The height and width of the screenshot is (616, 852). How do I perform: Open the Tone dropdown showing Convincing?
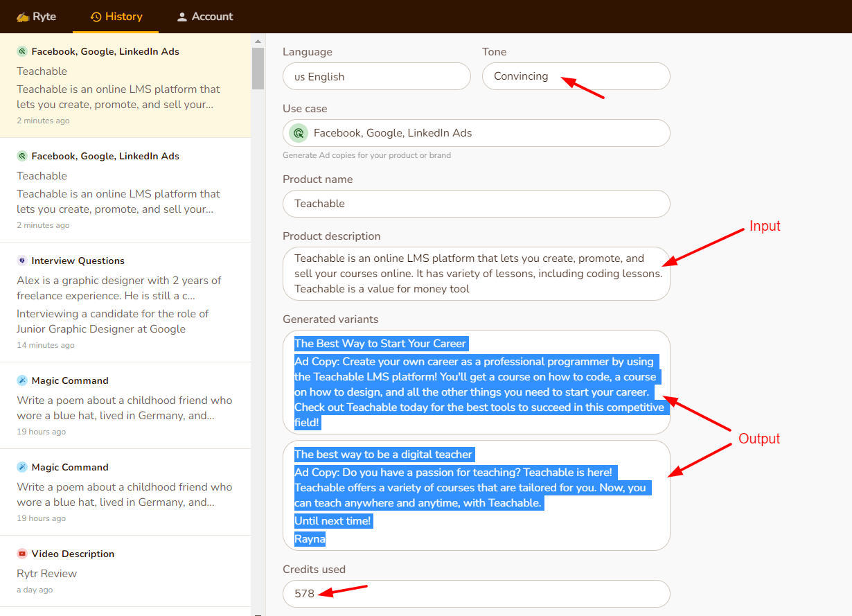click(576, 76)
